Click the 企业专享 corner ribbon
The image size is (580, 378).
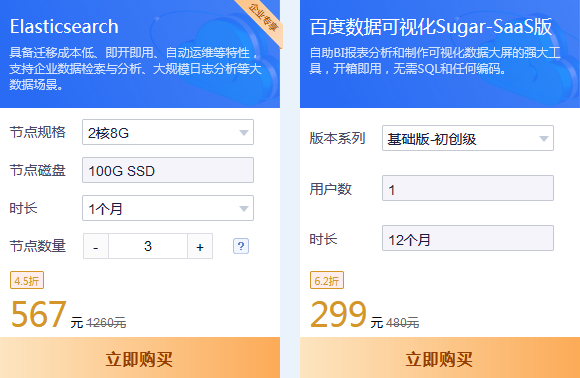coord(263,18)
